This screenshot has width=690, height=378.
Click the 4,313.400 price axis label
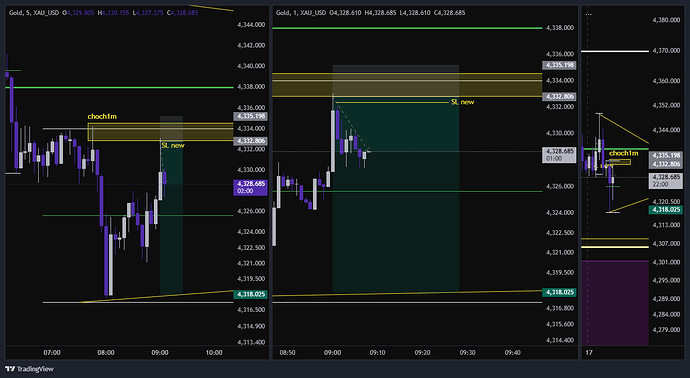(251, 342)
